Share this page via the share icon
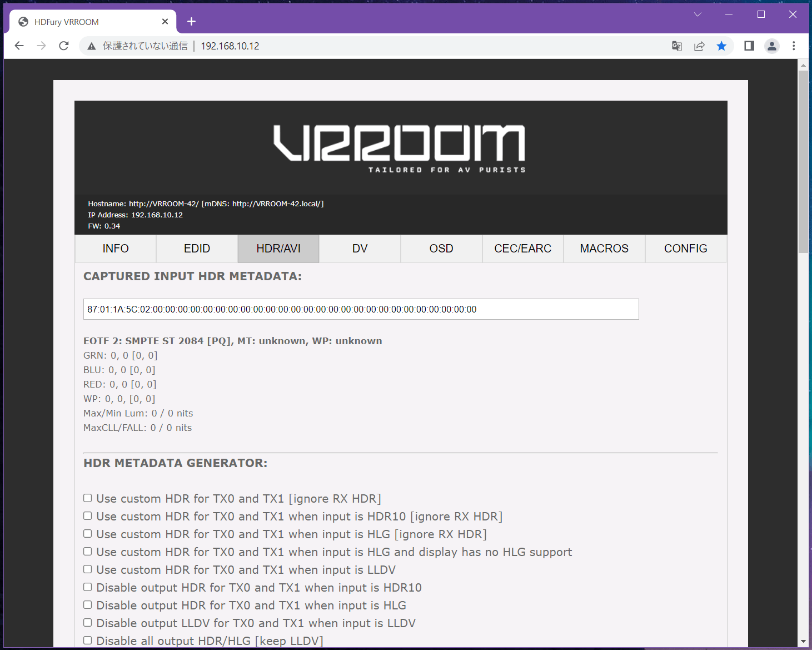Screen dimensions: 812x650 pyautogui.click(x=699, y=46)
